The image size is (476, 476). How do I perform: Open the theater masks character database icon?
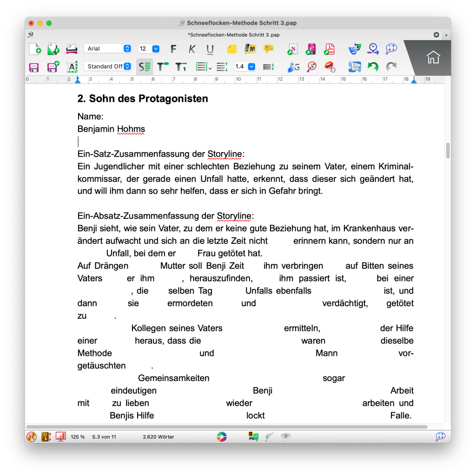click(x=355, y=48)
